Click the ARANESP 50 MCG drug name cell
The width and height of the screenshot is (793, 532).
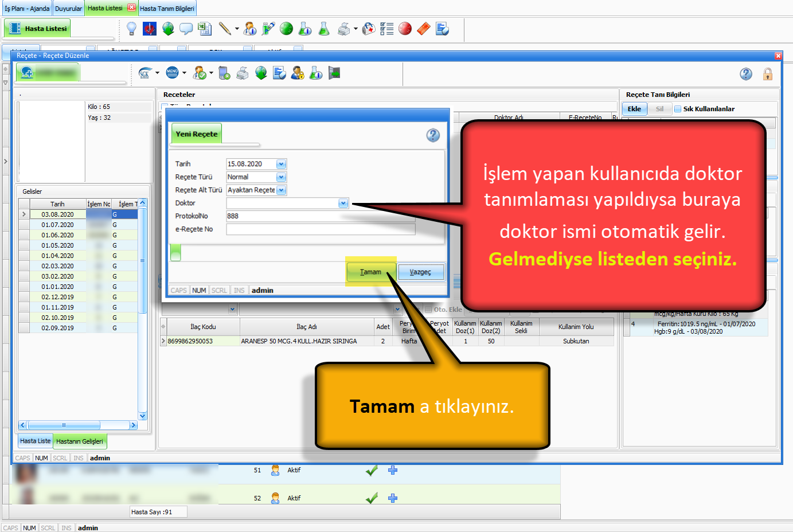pos(307,341)
